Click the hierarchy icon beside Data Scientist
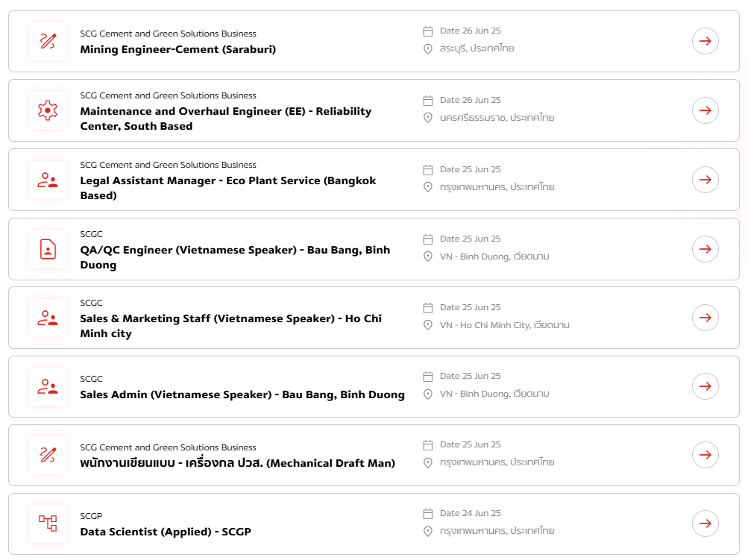The image size is (748, 560). point(48,523)
